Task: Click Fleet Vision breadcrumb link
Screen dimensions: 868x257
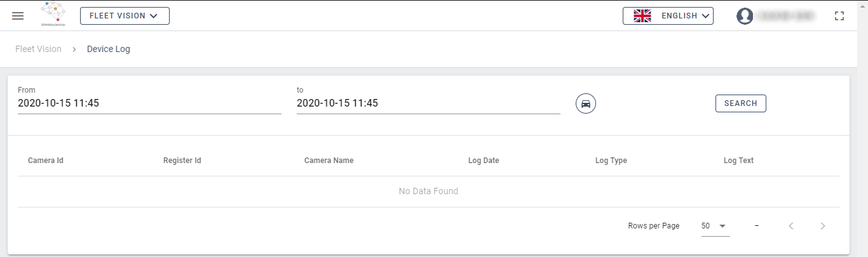Action: coord(38,49)
